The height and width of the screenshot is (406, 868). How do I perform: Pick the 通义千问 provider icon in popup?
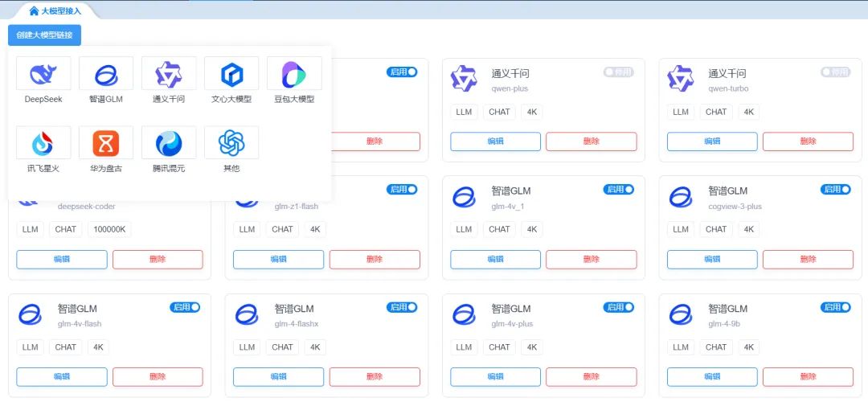tap(169, 74)
